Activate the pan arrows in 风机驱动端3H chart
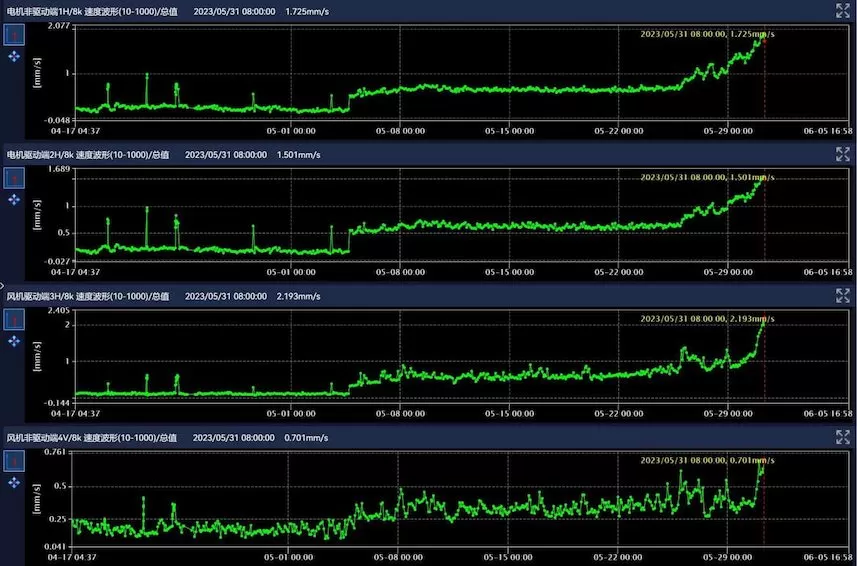 pyautogui.click(x=14, y=341)
